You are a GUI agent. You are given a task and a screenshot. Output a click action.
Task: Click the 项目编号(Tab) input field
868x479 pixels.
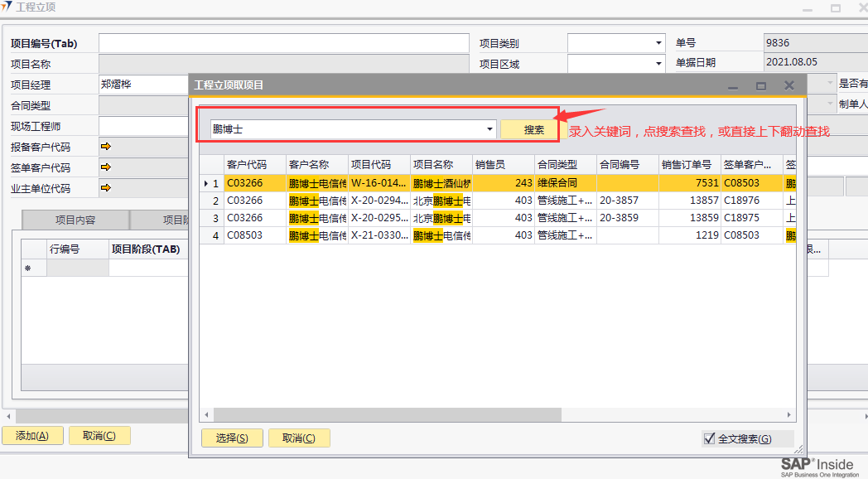(x=283, y=43)
